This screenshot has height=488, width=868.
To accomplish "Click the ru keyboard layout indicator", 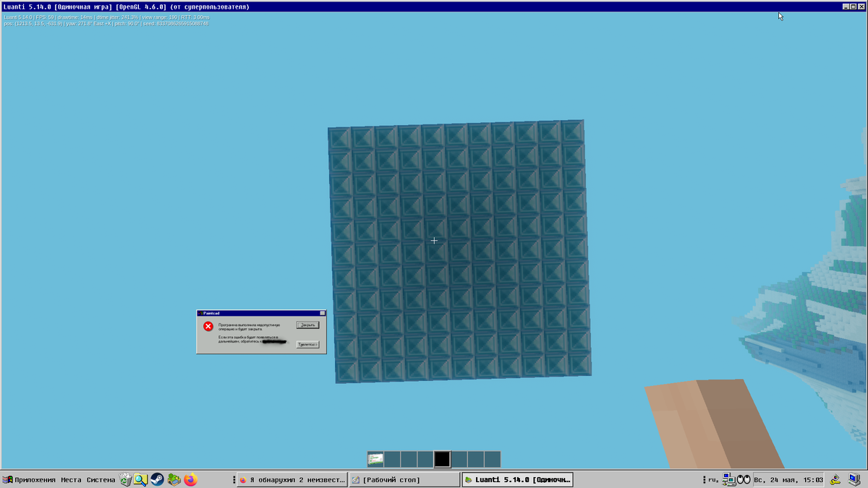I will [712, 480].
